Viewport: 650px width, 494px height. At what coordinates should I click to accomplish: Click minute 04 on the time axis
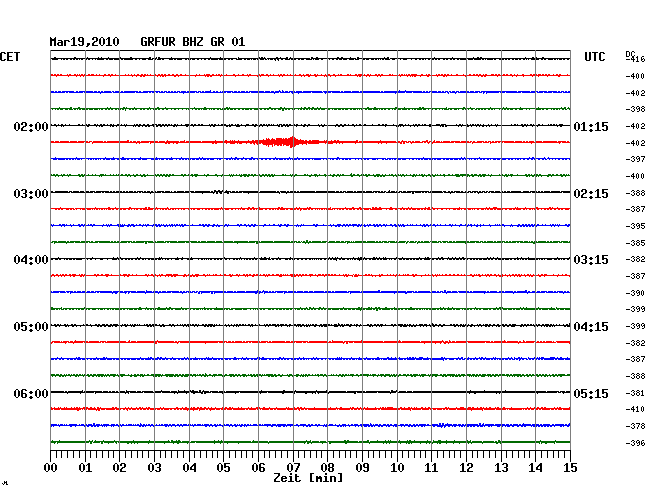[x=189, y=467]
